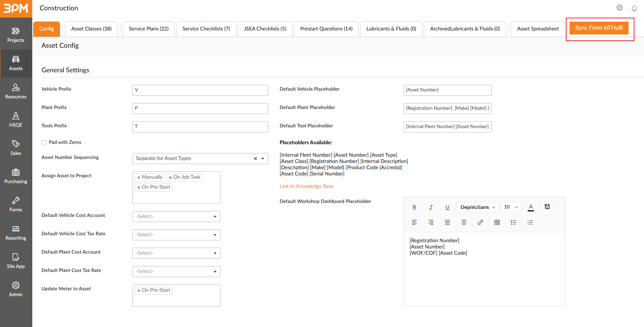Open settings via the gear icon
The image size is (644, 327).
619,8
